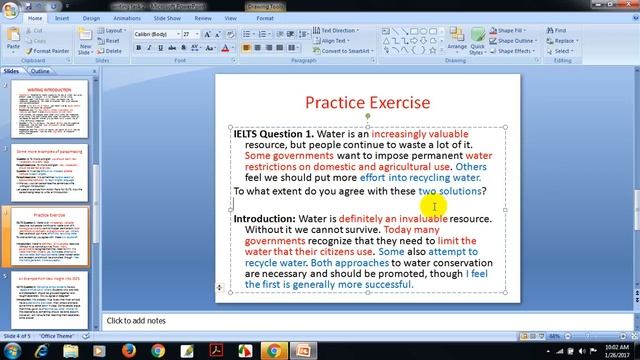Open the Design ribbon tab
Image resolution: width=640 pixels, height=360 pixels.
pos(91,18)
